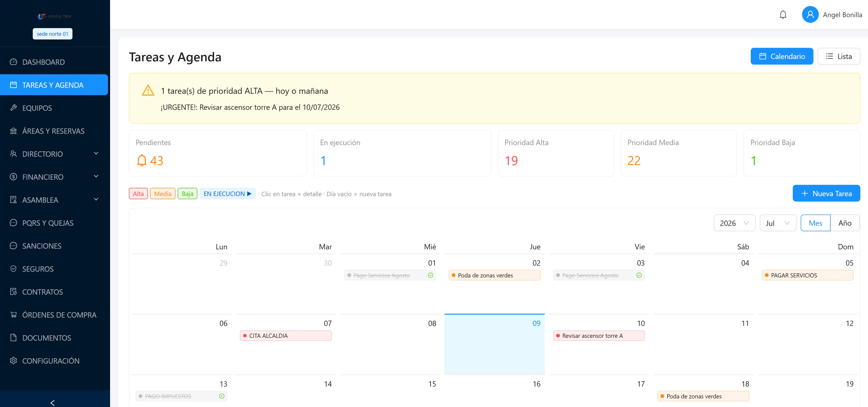Screen dimensions: 868x407
Task: Click the Seguros shield icon
Action: (x=13, y=269)
